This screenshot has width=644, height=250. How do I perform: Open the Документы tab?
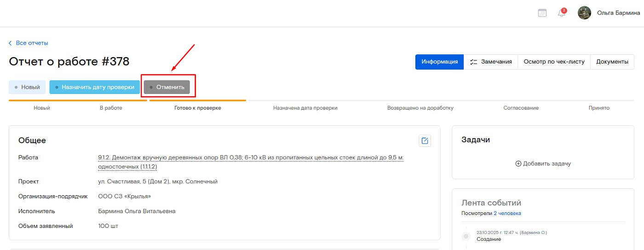(612, 62)
